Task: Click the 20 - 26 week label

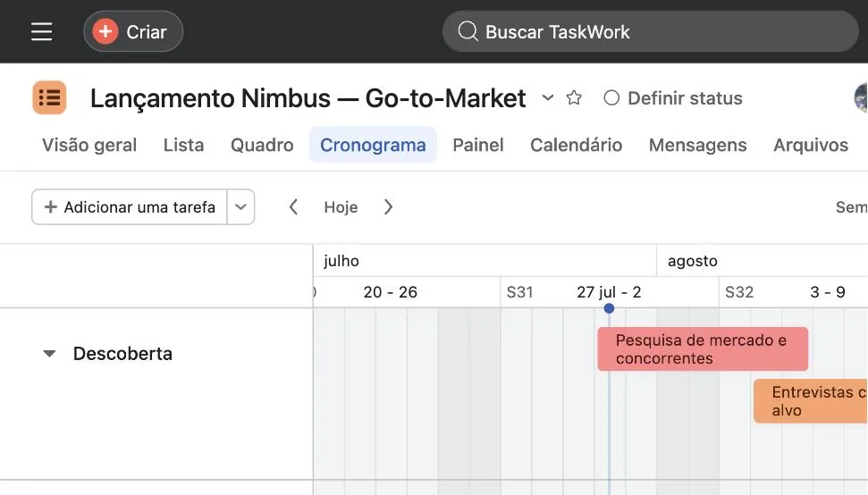Action: (391, 292)
